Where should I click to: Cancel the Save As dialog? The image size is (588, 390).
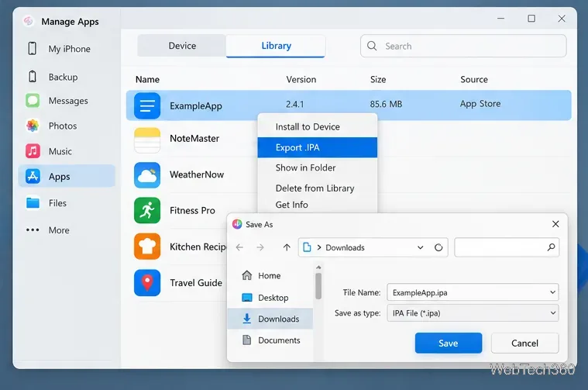[524, 343]
